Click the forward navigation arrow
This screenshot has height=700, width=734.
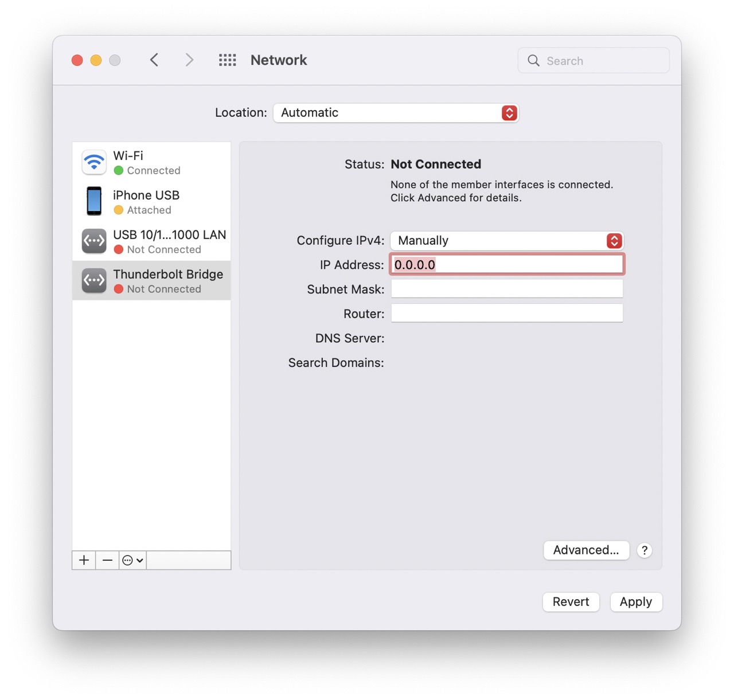pos(189,60)
